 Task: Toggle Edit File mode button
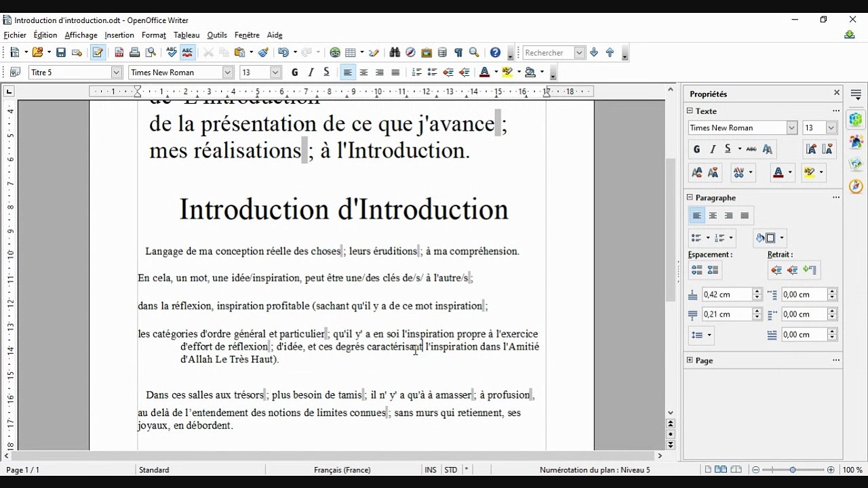click(98, 52)
